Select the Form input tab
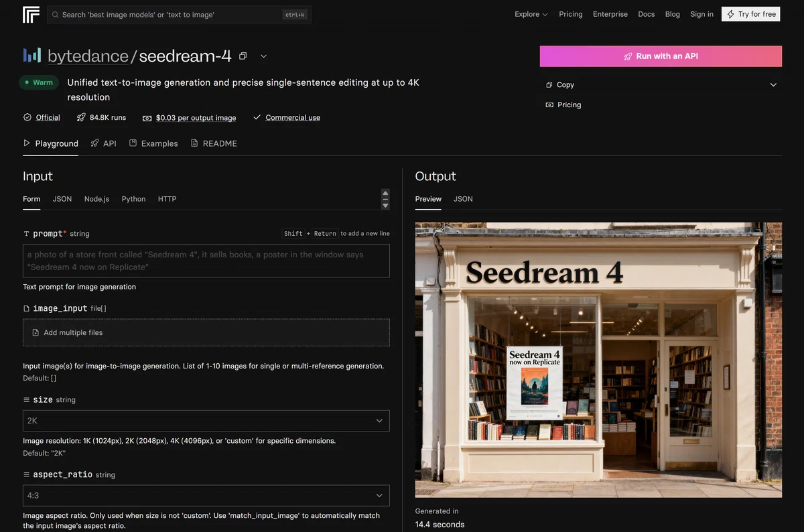 click(x=31, y=199)
